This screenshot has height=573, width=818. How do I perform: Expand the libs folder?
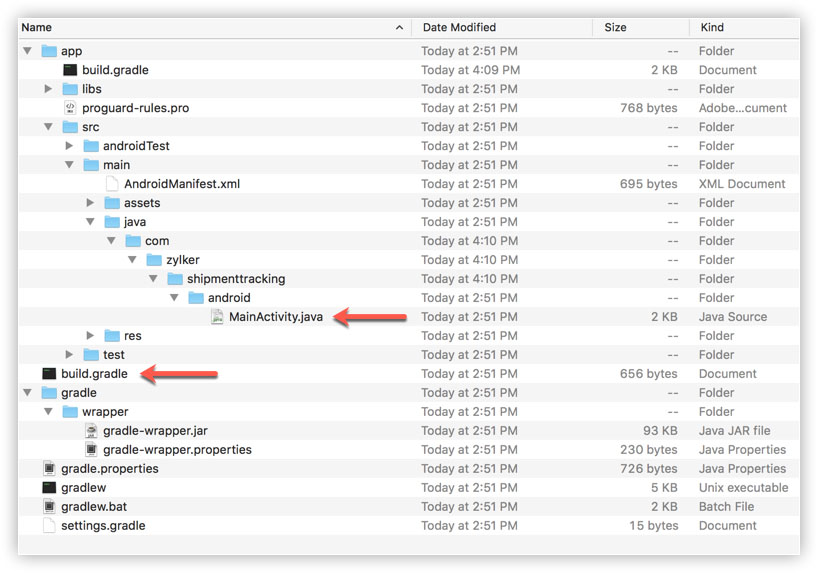pyautogui.click(x=48, y=89)
